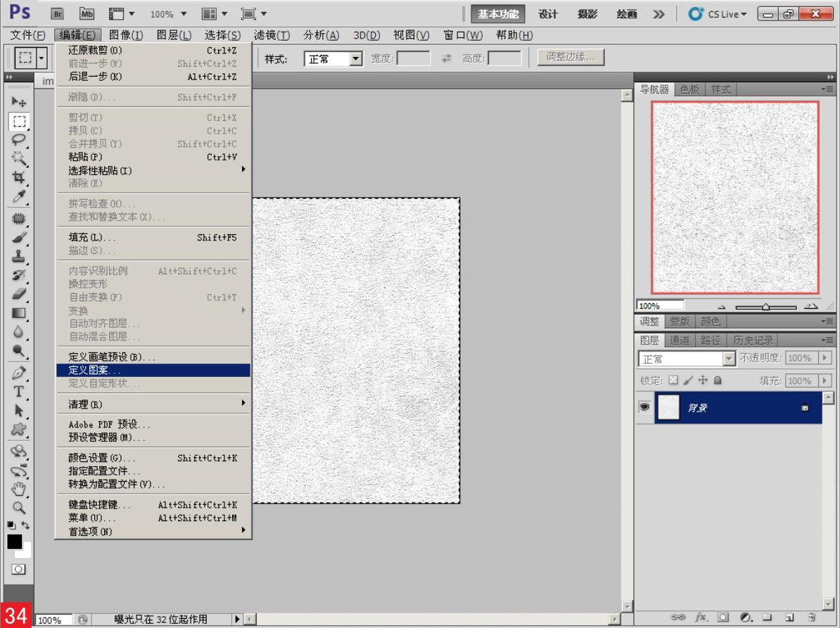Select the Eraser tool
840x628 pixels.
click(x=19, y=294)
